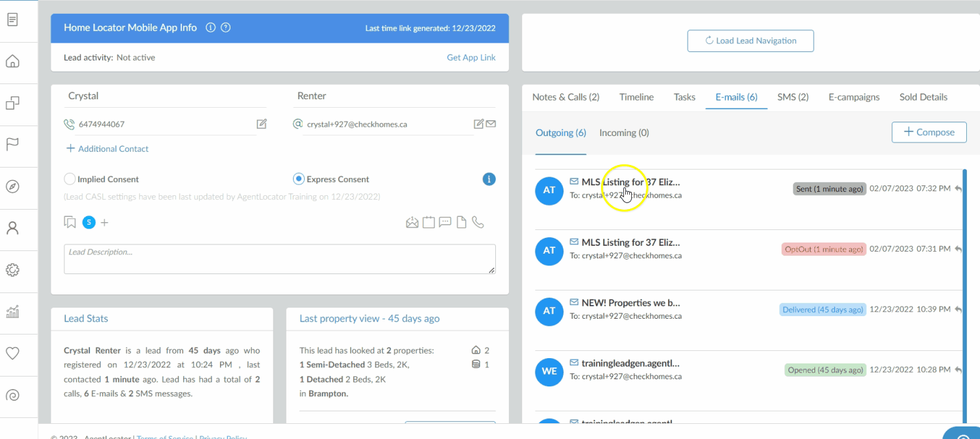Image resolution: width=980 pixels, height=439 pixels.
Task: Go to the Home icon in the sidebar
Action: [12, 62]
